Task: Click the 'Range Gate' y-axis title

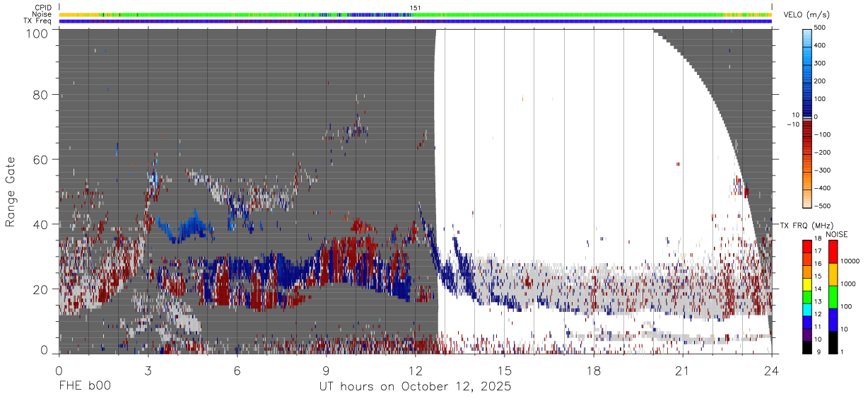Action: (11, 192)
